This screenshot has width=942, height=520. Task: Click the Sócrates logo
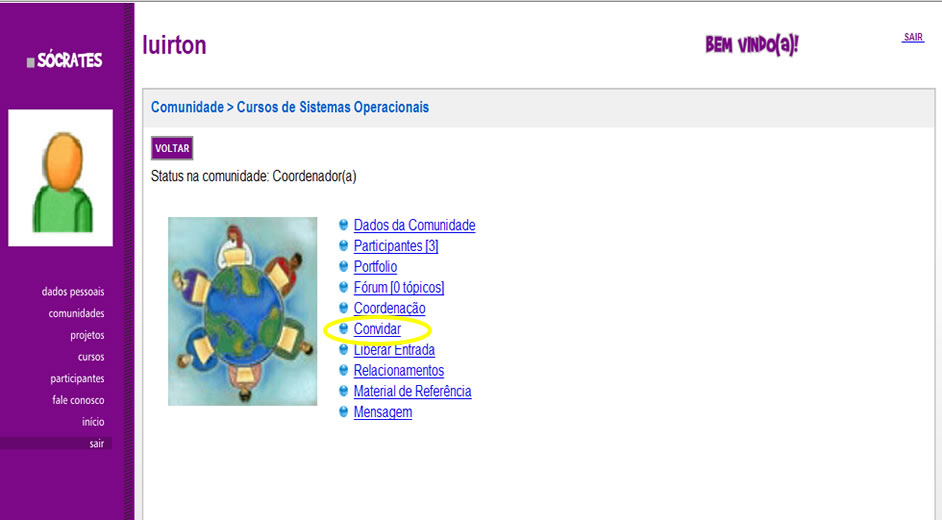[65, 61]
